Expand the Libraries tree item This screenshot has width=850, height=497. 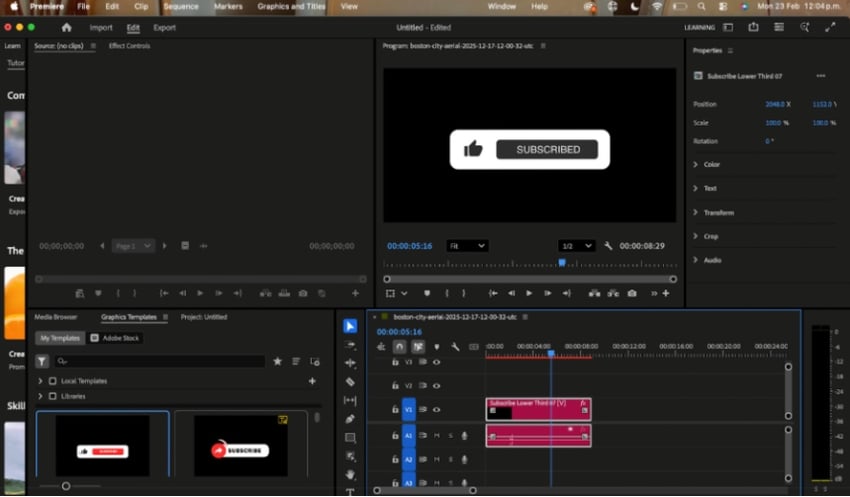40,396
